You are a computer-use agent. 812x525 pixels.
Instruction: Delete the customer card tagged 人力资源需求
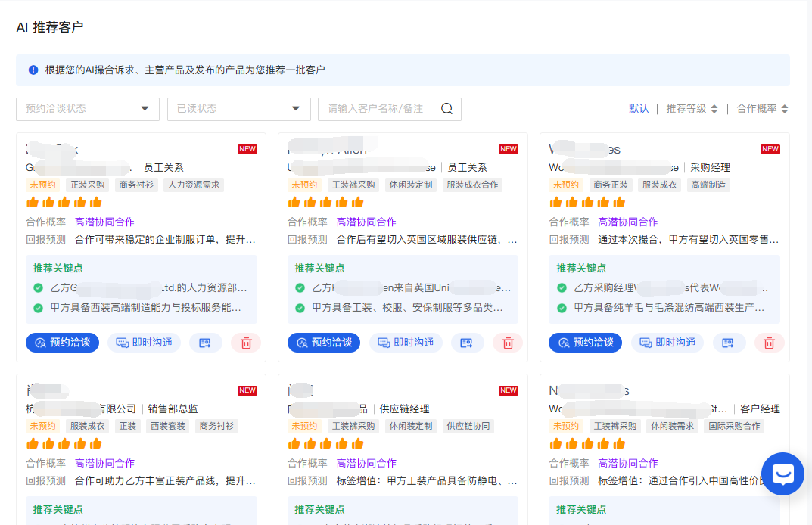[246, 343]
